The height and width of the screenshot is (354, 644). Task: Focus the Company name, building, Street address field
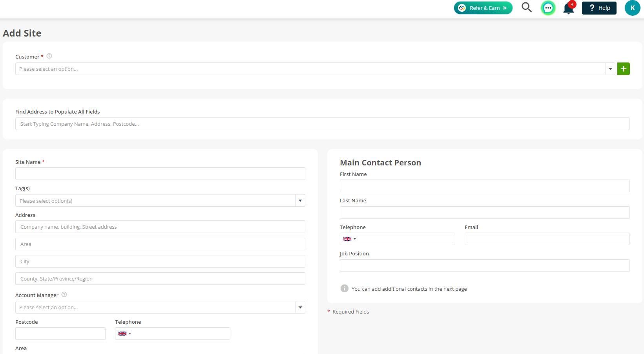160,227
